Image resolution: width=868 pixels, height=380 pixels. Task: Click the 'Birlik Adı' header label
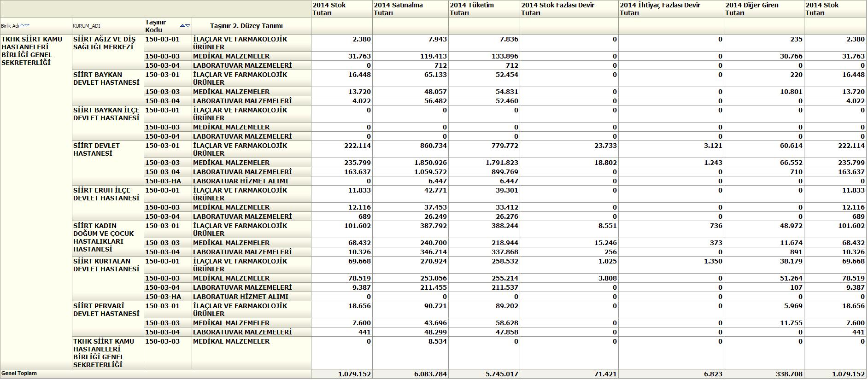10,26
